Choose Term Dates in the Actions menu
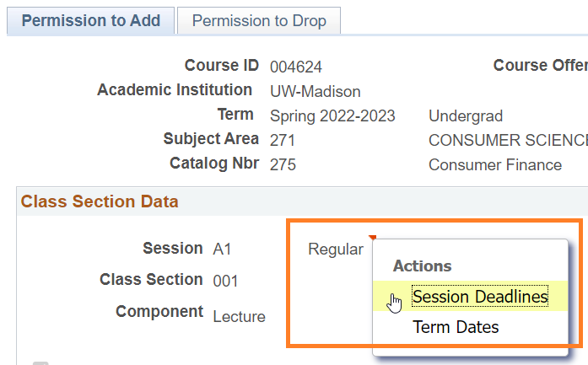 (x=456, y=327)
